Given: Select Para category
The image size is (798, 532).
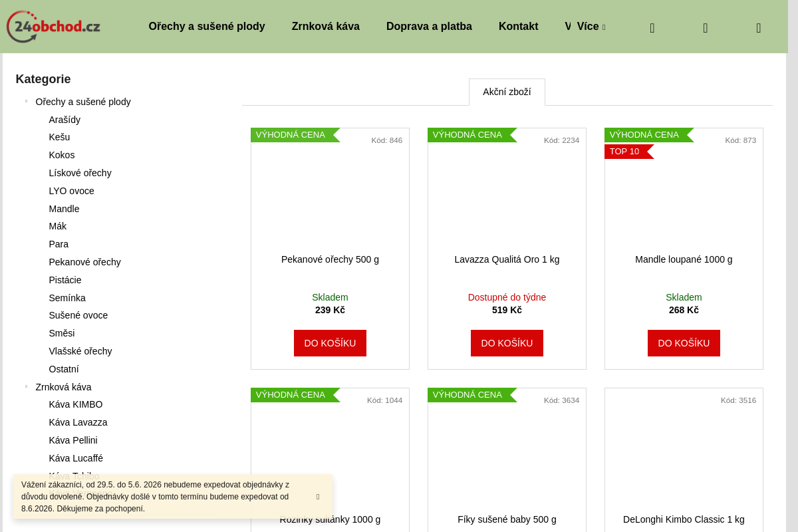Looking at the screenshot, I should point(59,244).
